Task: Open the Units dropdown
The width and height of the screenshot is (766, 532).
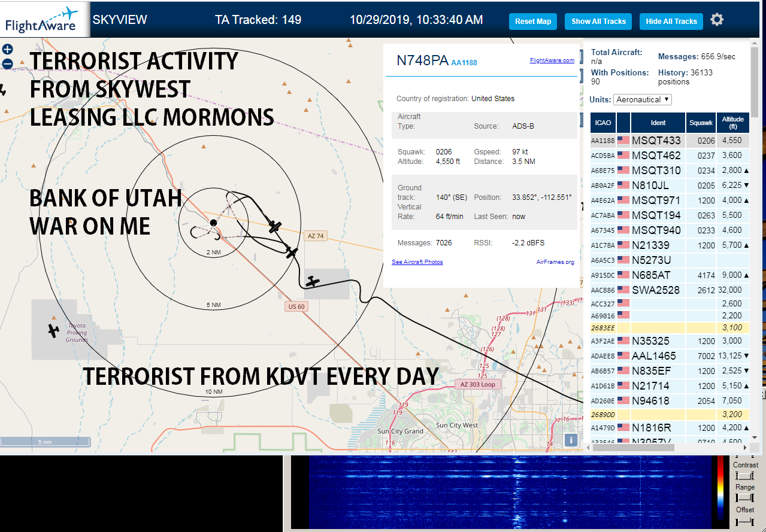Action: [x=643, y=99]
